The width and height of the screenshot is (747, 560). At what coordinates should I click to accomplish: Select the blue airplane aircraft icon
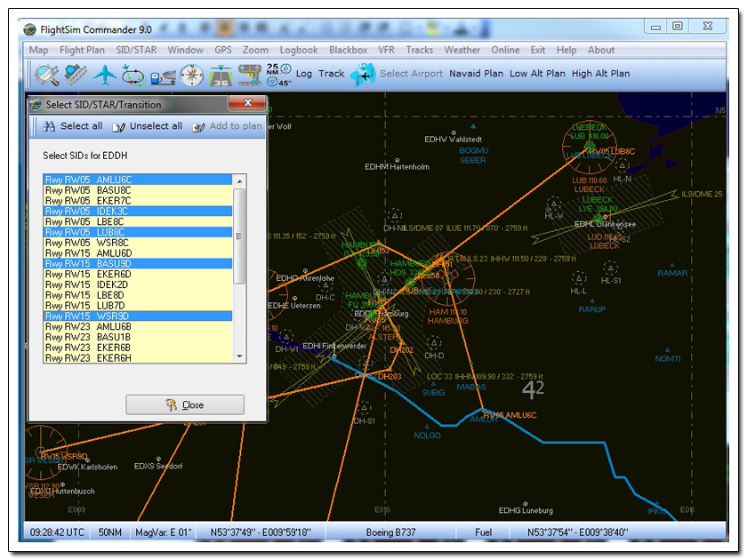coord(105,75)
